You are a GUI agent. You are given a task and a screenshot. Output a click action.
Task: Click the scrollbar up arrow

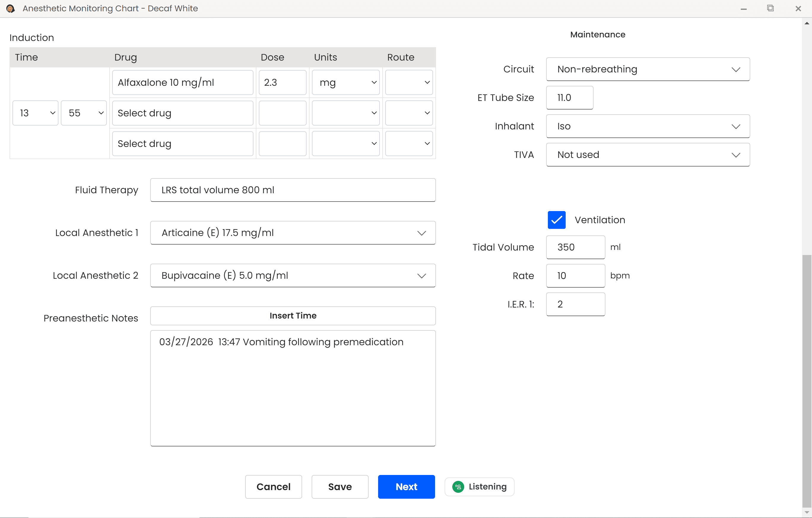807,23
